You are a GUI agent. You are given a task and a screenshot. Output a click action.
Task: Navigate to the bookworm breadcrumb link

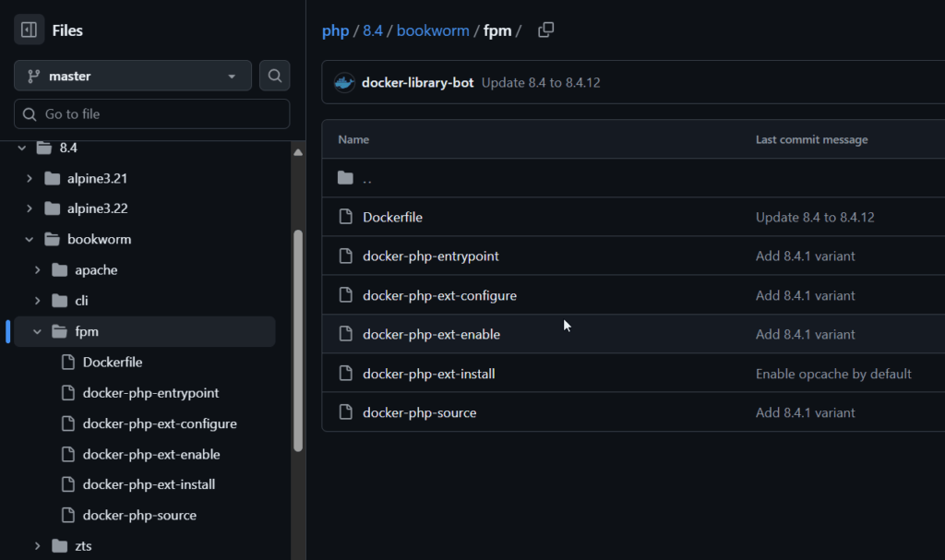click(x=433, y=30)
